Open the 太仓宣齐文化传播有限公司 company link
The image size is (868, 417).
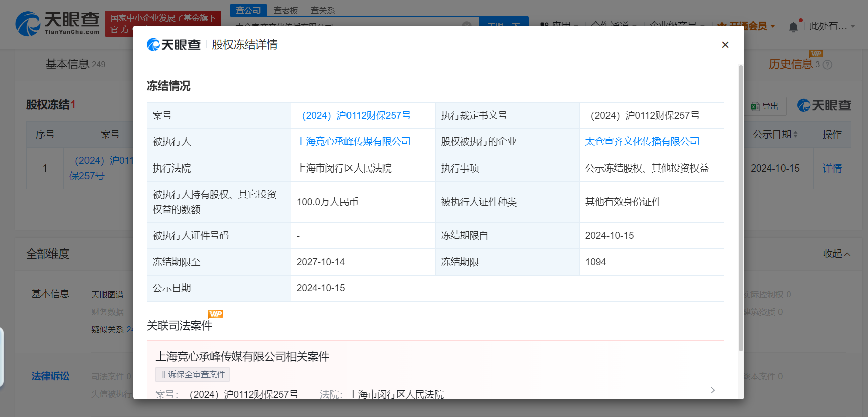coord(642,142)
